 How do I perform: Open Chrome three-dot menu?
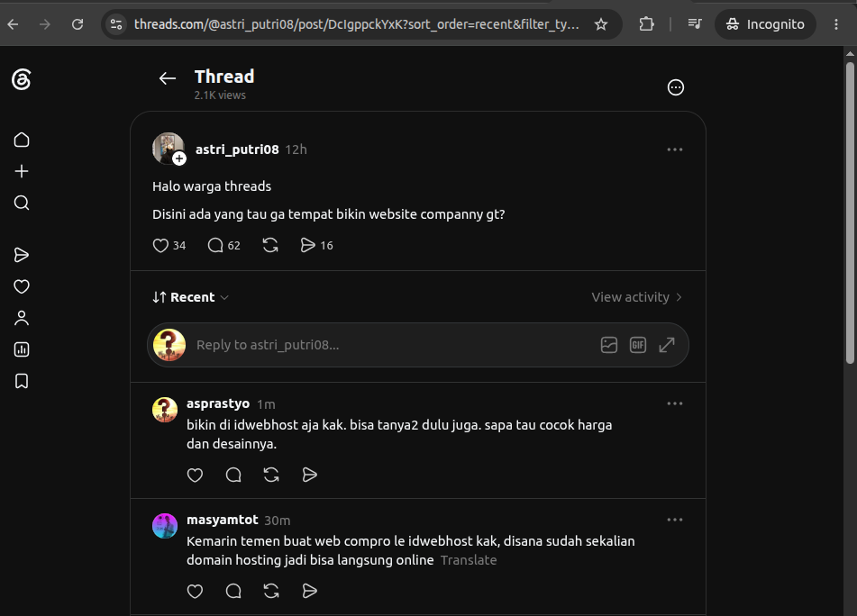tap(835, 24)
